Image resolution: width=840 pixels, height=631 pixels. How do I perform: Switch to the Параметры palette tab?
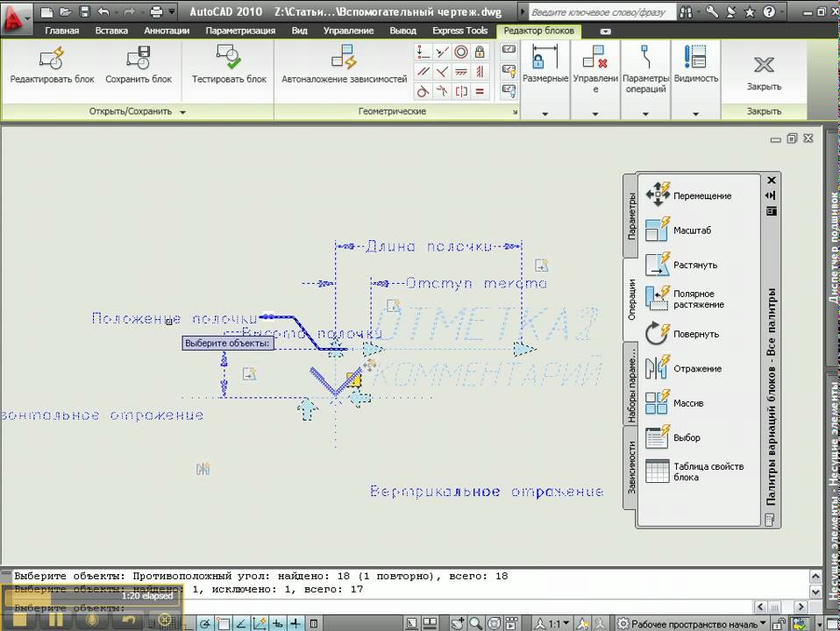(630, 216)
